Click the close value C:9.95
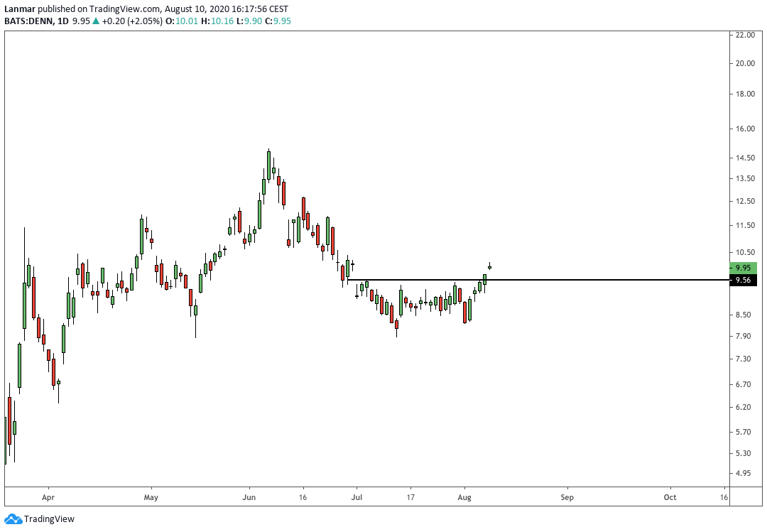 click(278, 21)
